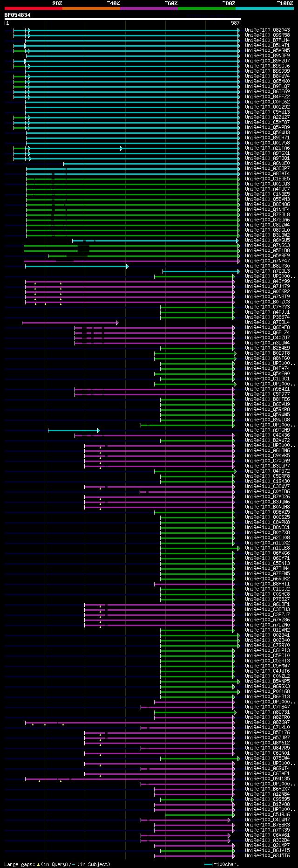
Task: Select the UniRef100_C0YID6 label
Action: pyautogui.click(x=267, y=491)
